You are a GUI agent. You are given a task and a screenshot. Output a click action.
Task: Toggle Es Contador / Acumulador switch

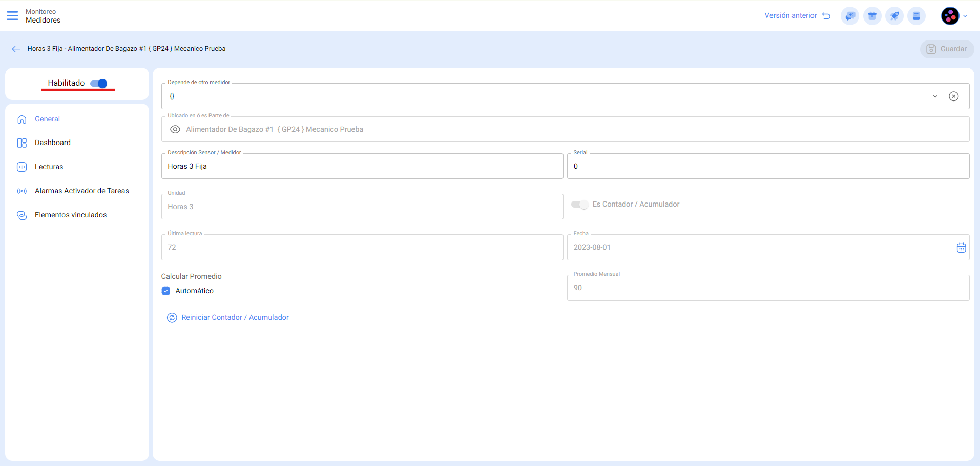click(580, 205)
